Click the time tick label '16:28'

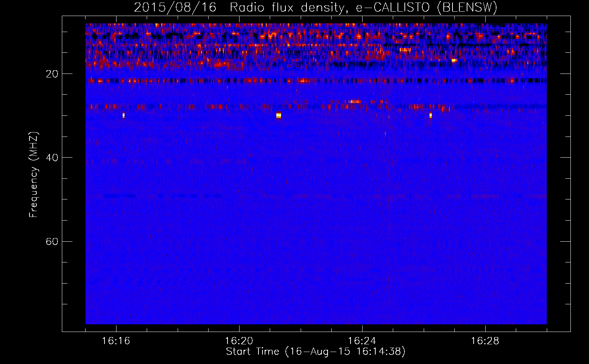point(485,341)
